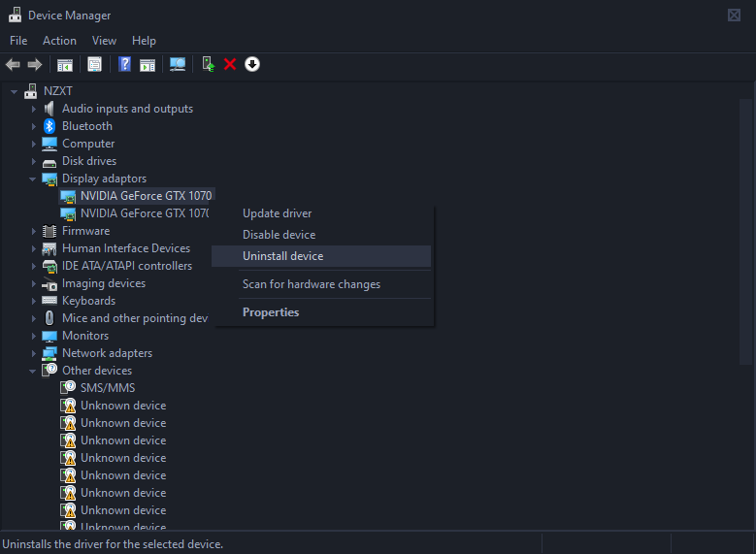Open Properties from the context menu
756x554 pixels.
321,312
